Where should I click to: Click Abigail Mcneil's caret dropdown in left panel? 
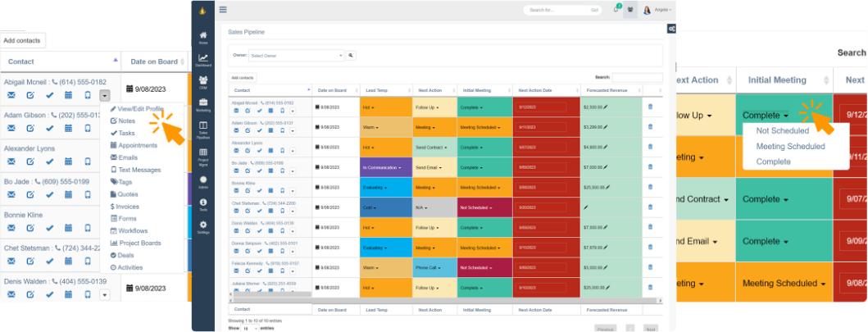point(105,95)
